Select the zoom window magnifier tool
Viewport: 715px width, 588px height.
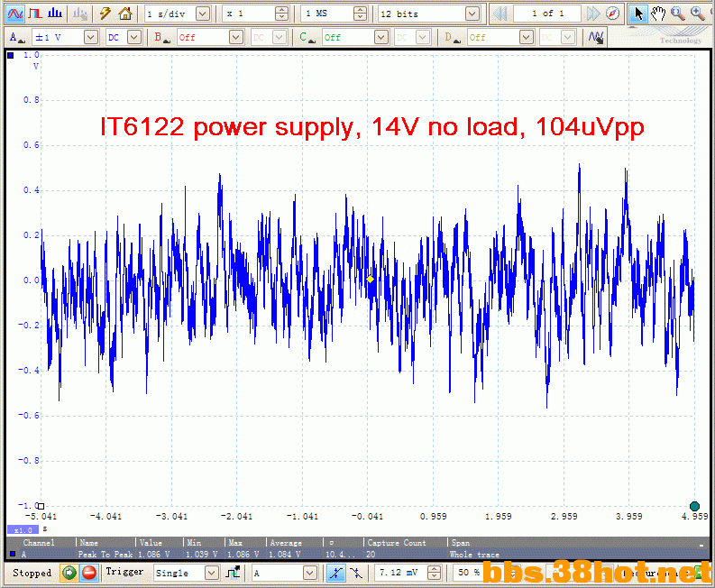coord(678,14)
